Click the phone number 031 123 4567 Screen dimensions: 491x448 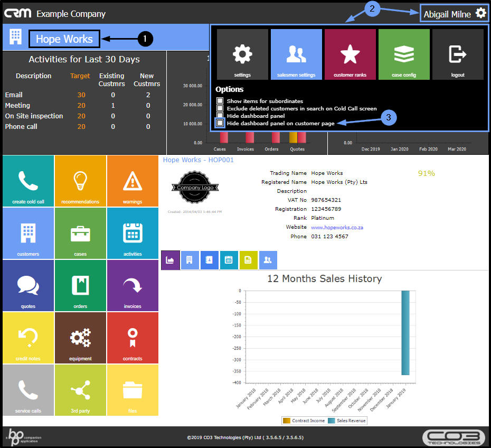[329, 237]
